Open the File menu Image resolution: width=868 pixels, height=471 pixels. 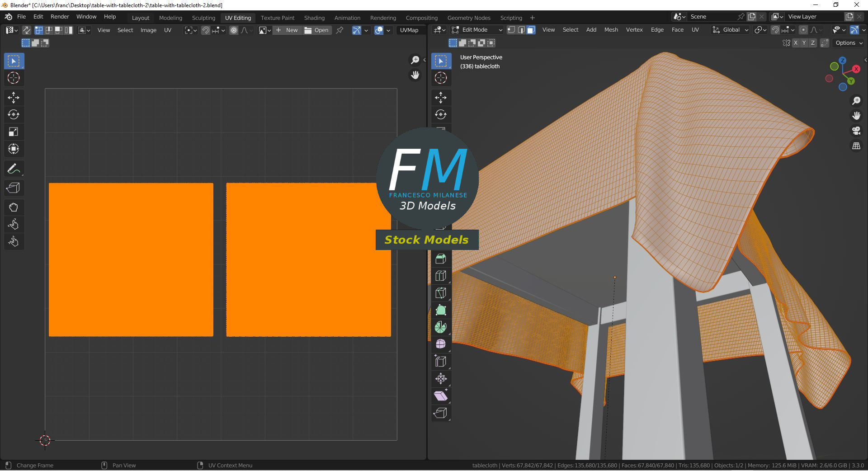[21, 17]
